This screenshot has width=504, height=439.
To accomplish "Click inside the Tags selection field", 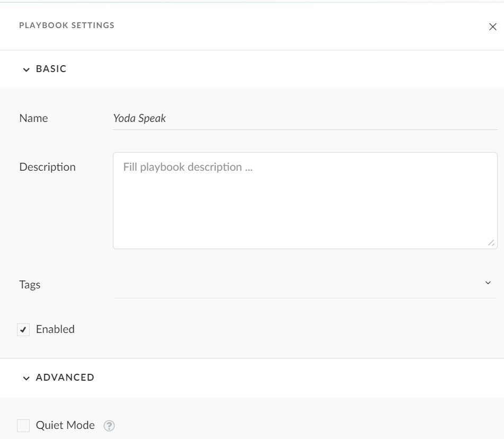I will click(297, 285).
